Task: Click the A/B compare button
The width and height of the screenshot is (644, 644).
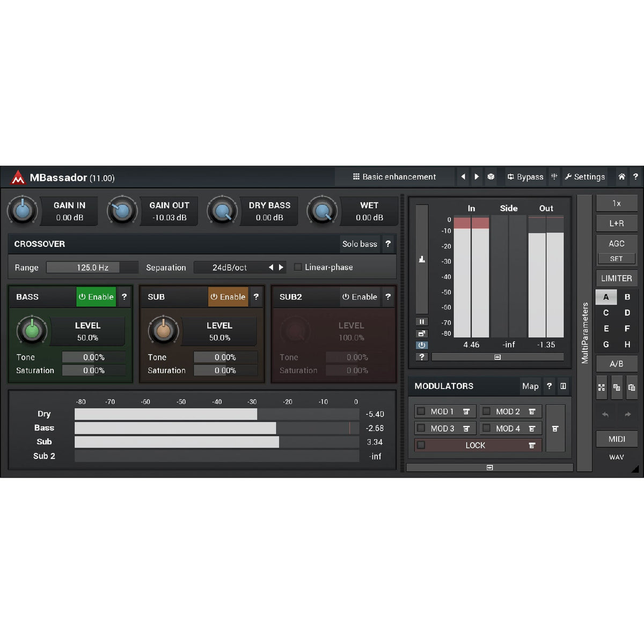Action: click(x=617, y=364)
